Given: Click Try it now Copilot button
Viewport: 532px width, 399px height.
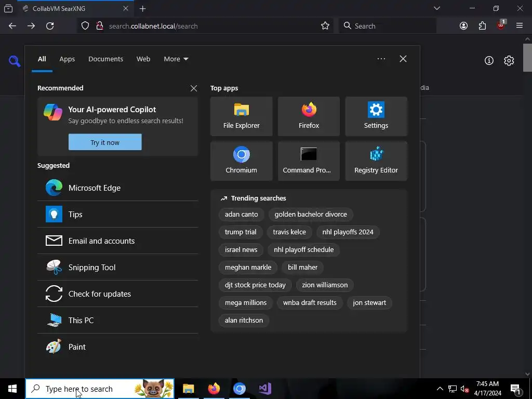Looking at the screenshot, I should 105,142.
